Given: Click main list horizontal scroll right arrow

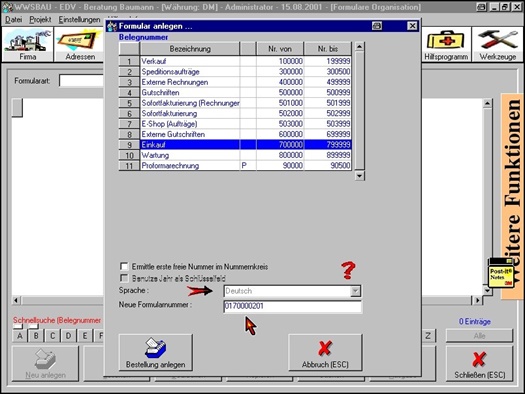Looking at the screenshot, I should tap(477, 300).
